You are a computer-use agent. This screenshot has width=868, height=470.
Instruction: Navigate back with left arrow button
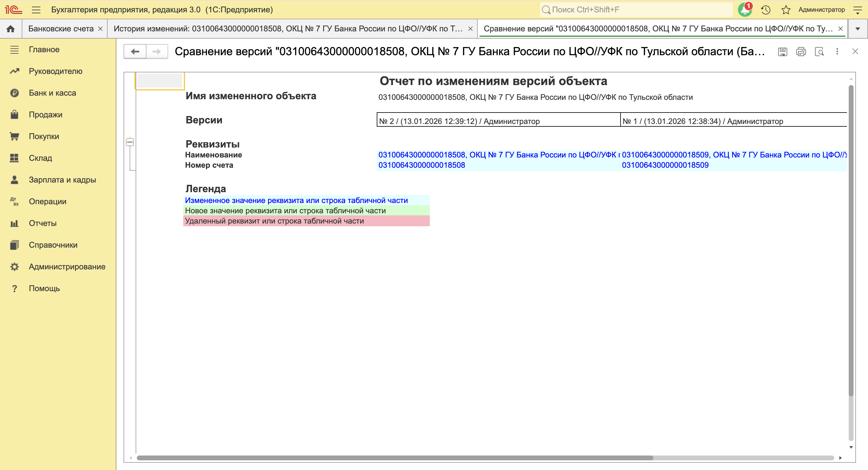click(x=135, y=52)
